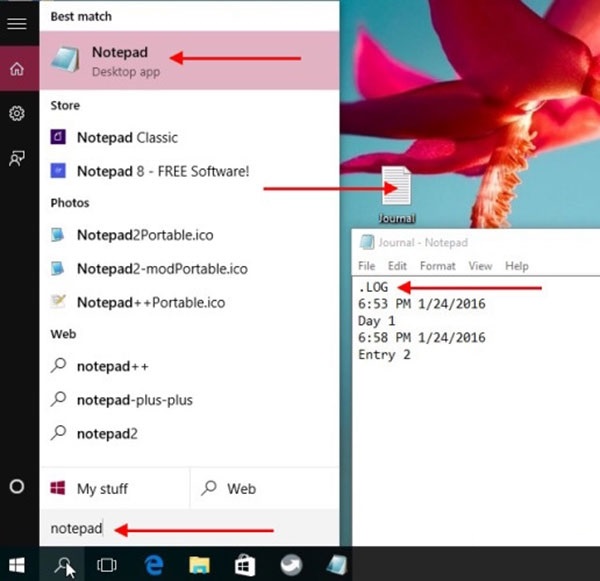Switch to Web search filter

click(240, 489)
